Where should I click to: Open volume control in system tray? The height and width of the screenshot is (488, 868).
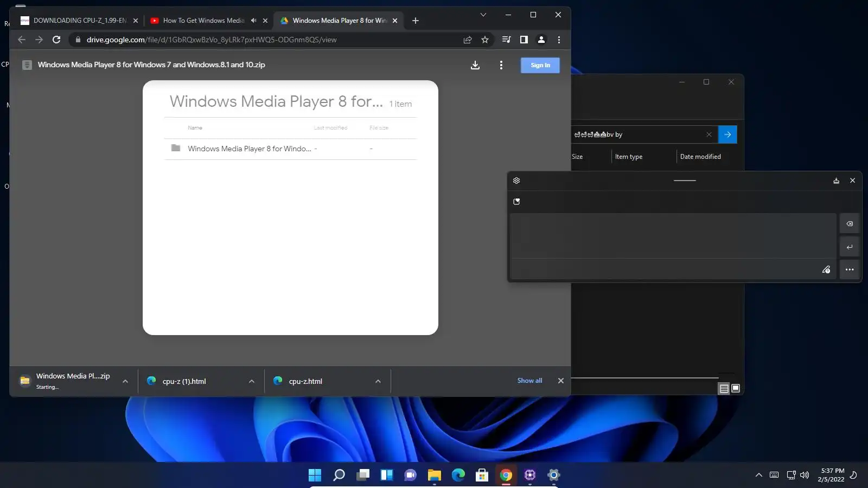coord(805,475)
